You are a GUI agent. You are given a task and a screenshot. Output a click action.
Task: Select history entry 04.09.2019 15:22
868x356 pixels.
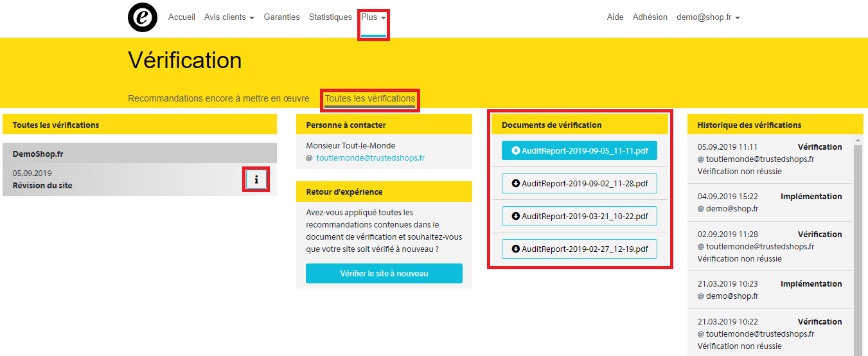point(770,202)
